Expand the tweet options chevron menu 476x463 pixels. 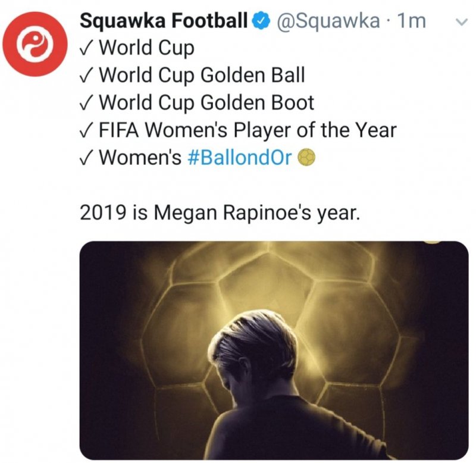pyautogui.click(x=461, y=22)
